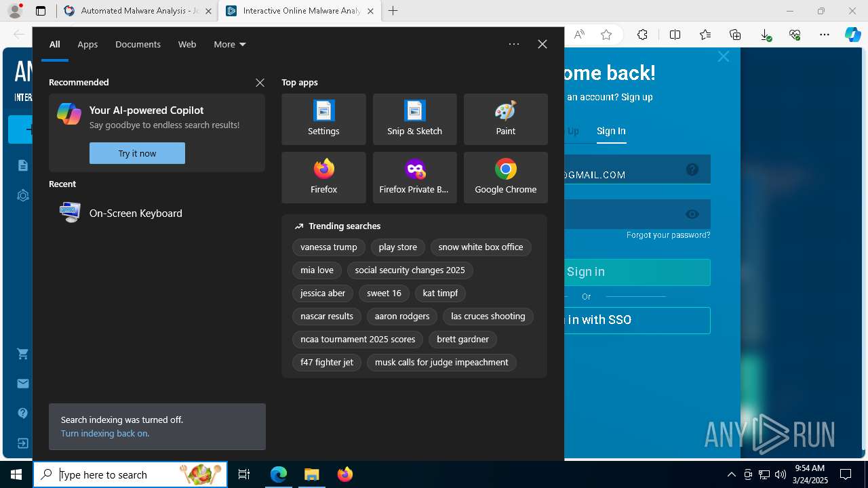Click the Sign up link
868x488 pixels.
coord(637,97)
